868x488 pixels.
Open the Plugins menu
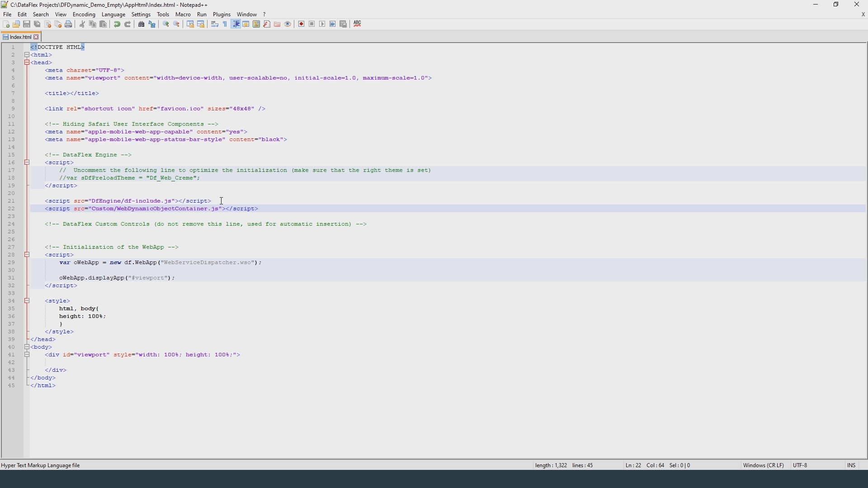click(x=222, y=14)
